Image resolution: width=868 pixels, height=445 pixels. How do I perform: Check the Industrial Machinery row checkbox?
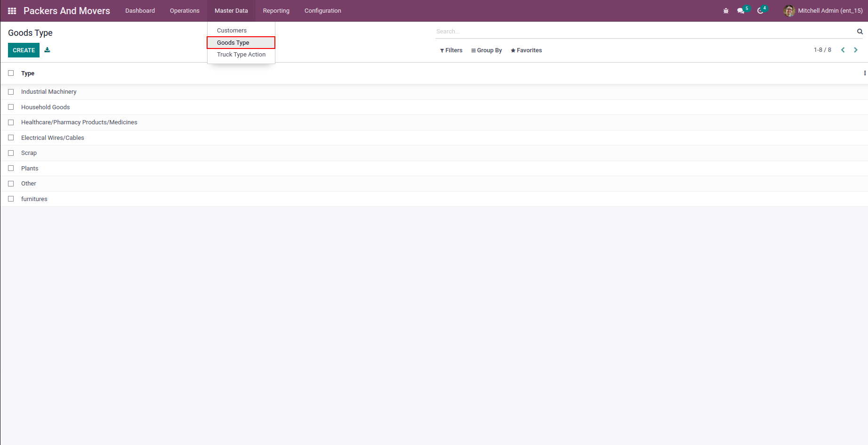11,92
